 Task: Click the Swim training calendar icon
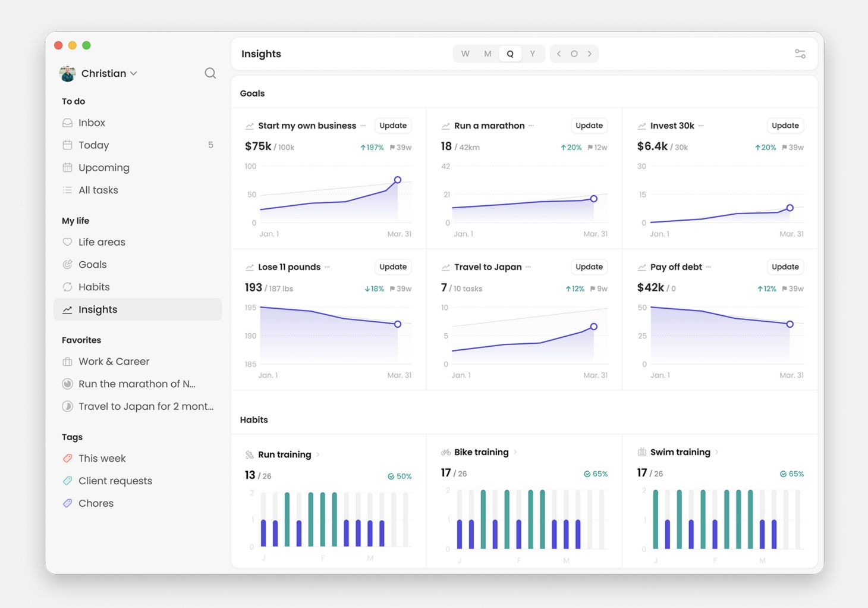(x=642, y=452)
